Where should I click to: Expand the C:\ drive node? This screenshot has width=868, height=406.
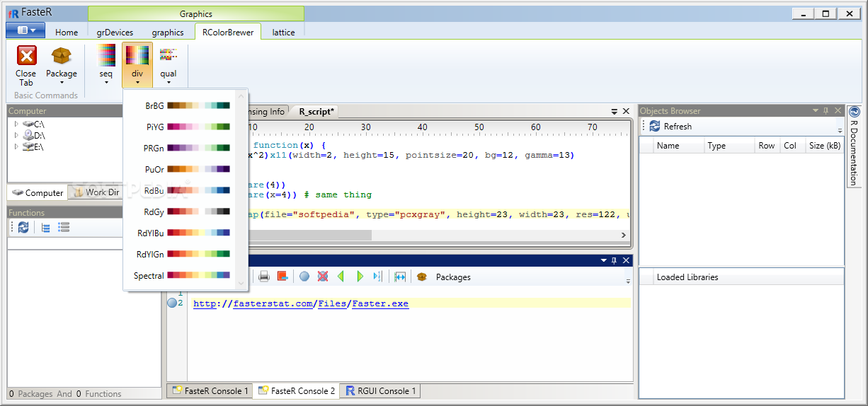click(x=17, y=124)
